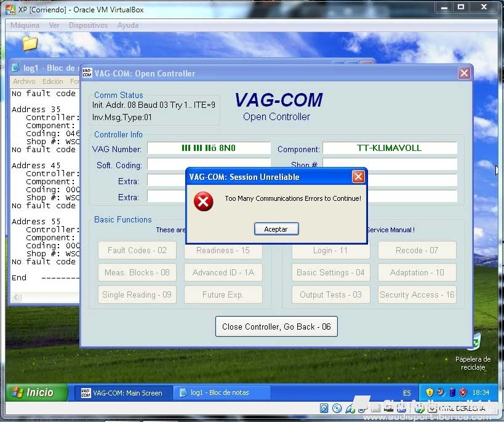Click the red security shield tray icon

click(463, 392)
